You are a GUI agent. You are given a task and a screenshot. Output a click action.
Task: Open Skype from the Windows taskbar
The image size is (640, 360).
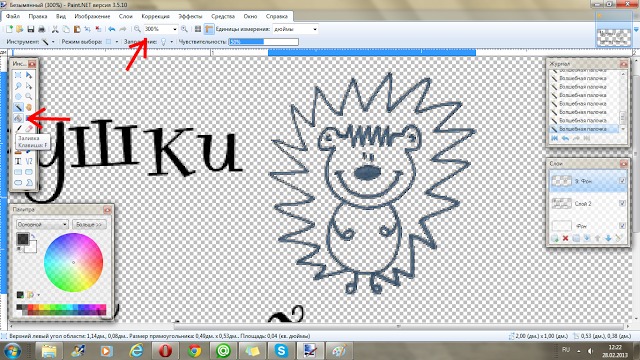pos(281,351)
